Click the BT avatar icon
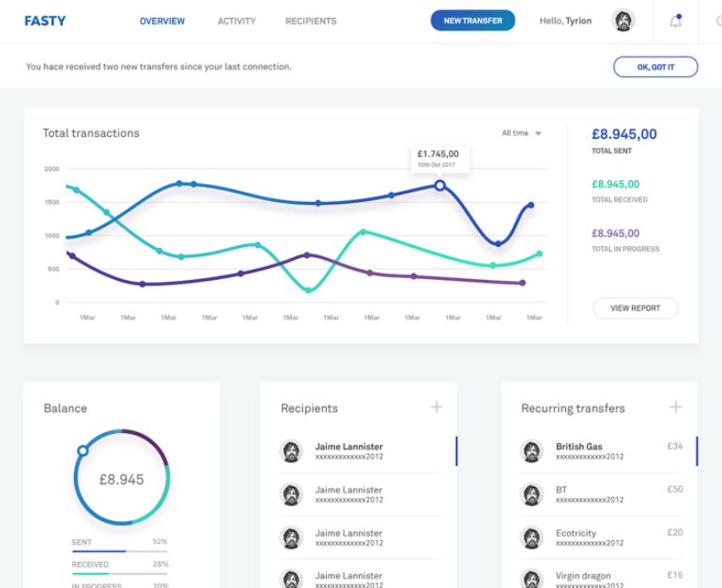 (x=531, y=494)
